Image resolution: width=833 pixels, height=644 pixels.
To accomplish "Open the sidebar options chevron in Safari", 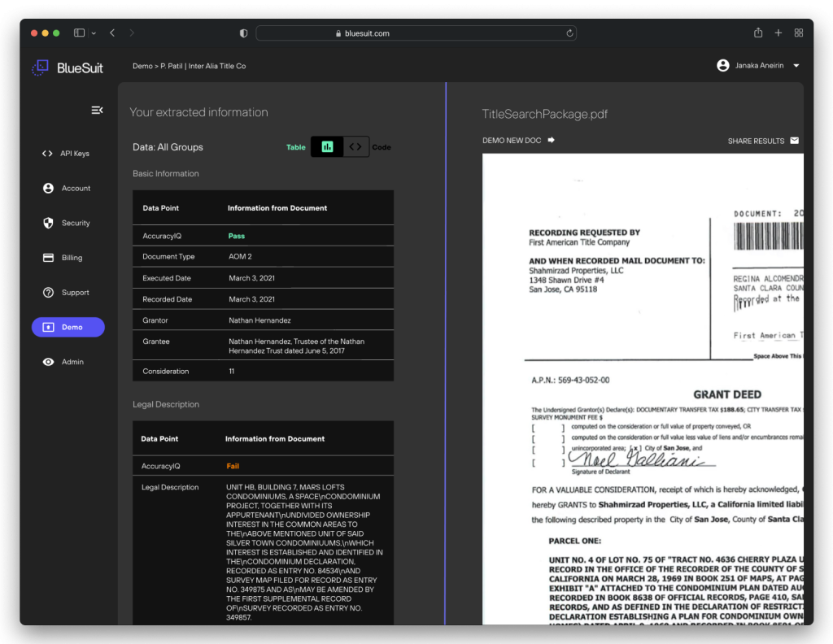I will point(94,33).
